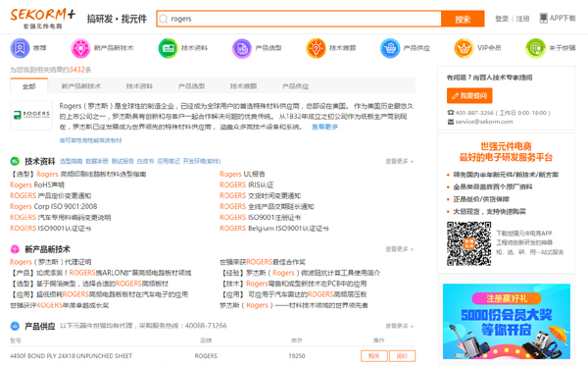Click the pink 新产品新技术 section icon

click(15, 249)
